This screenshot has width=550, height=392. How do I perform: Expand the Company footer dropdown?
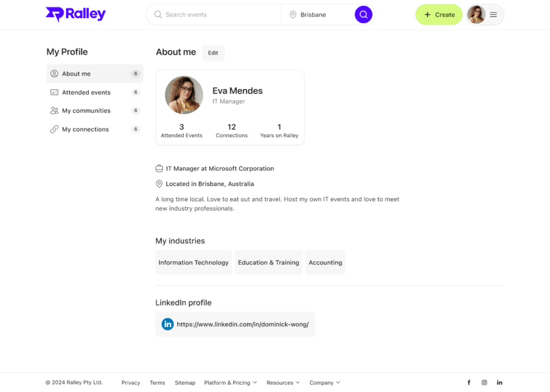[x=324, y=383]
